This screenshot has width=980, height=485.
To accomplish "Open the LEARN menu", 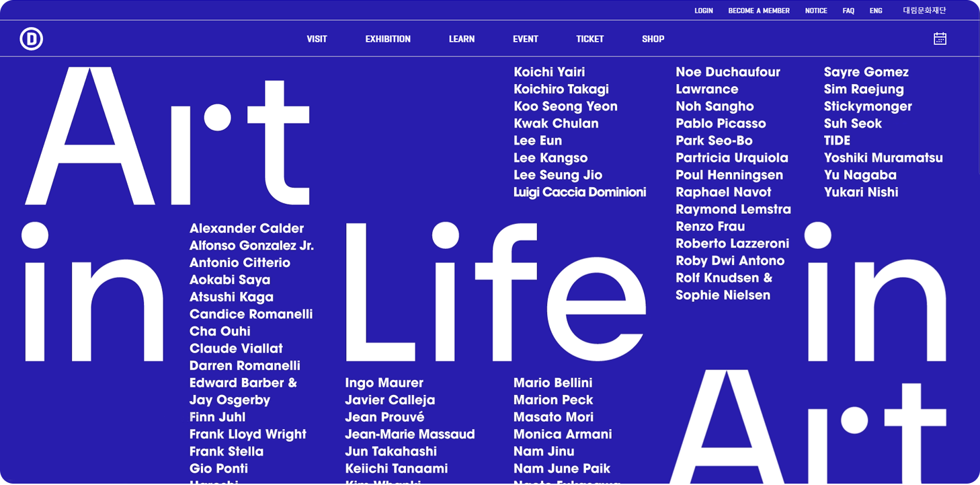I will [462, 39].
